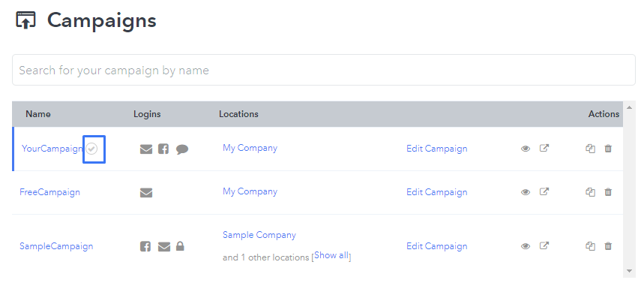The width and height of the screenshot is (644, 292).
Task: Duplicate FreeCampaign using the copy icon
Action: click(x=590, y=192)
